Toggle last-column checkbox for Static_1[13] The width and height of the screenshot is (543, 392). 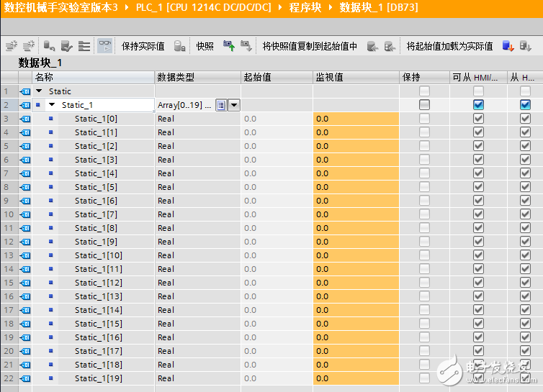[x=525, y=296]
